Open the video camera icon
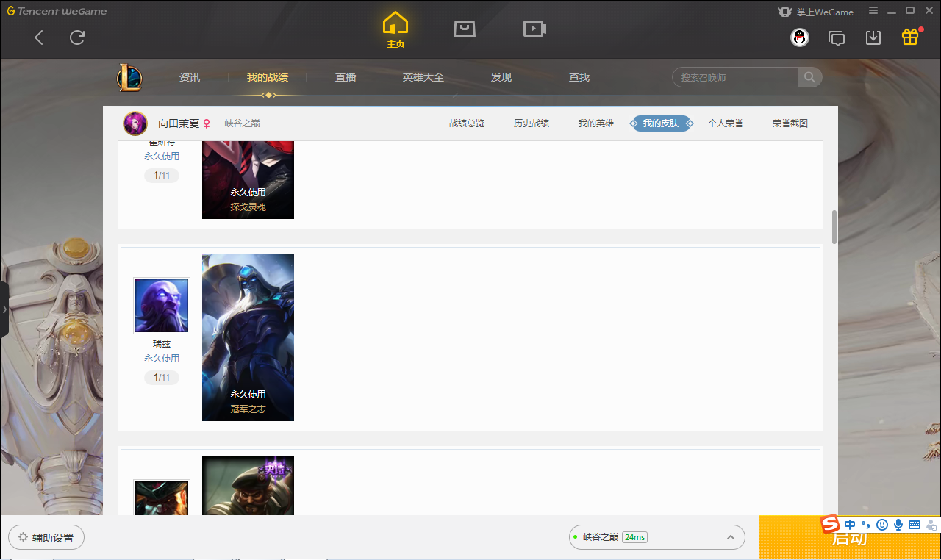941x560 pixels. [x=534, y=29]
